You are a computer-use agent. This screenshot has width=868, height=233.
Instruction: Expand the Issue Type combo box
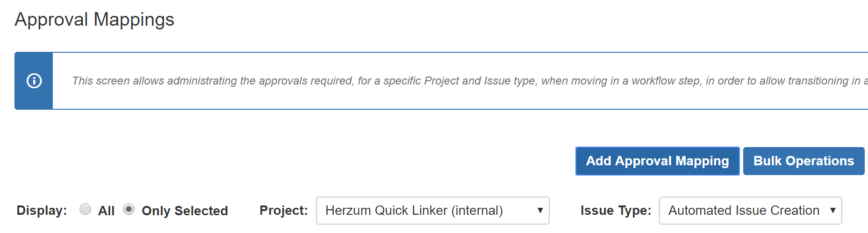(x=750, y=211)
